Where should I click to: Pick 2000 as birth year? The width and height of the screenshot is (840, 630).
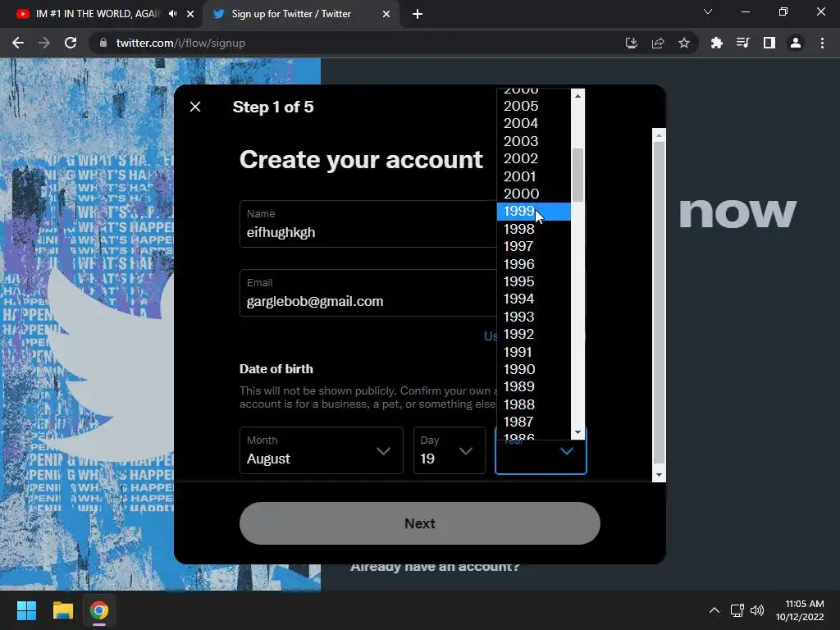click(x=533, y=194)
